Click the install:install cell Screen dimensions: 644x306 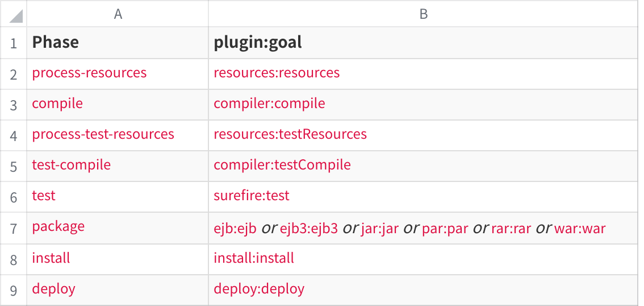(x=423, y=259)
